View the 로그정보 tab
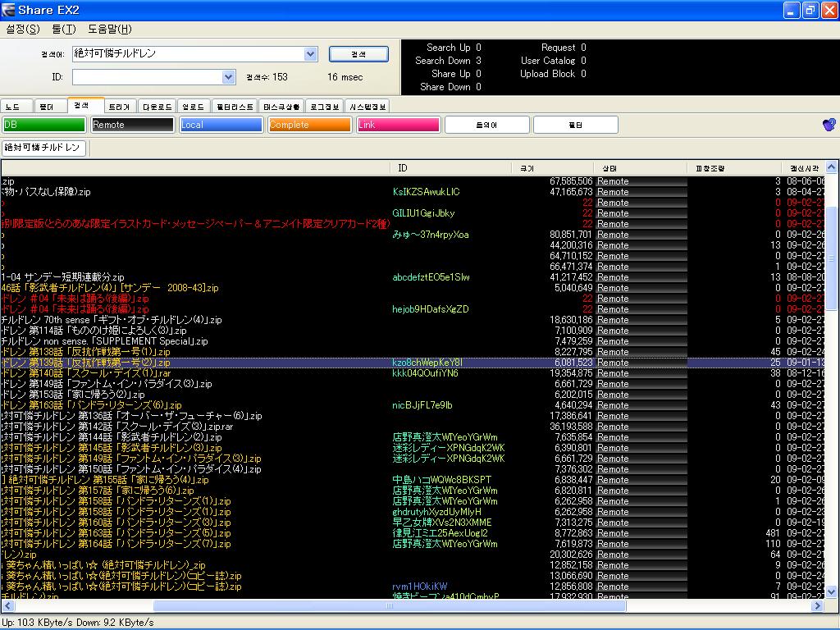The height and width of the screenshot is (630, 840). point(324,107)
